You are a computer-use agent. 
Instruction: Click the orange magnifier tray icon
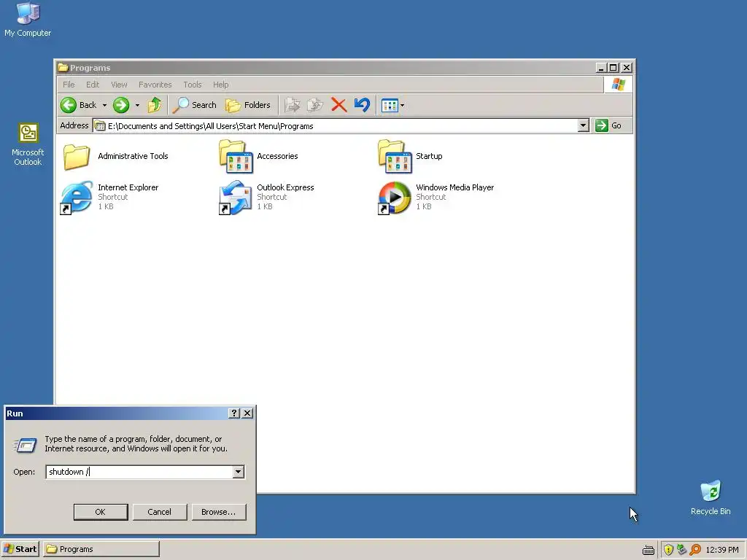695,550
